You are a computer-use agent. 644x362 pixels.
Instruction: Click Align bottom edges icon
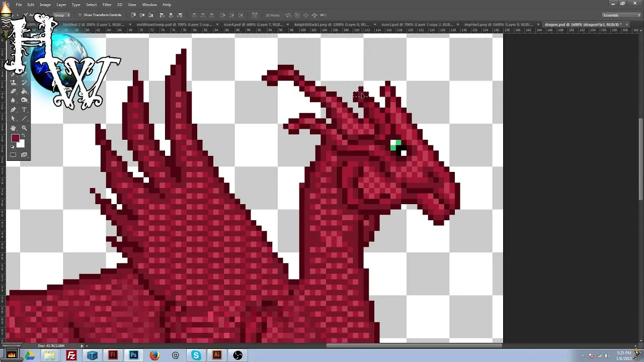[x=151, y=15]
